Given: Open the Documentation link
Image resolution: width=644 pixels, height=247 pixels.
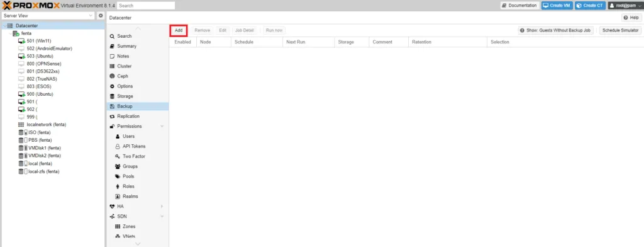Looking at the screenshot, I should (519, 5).
